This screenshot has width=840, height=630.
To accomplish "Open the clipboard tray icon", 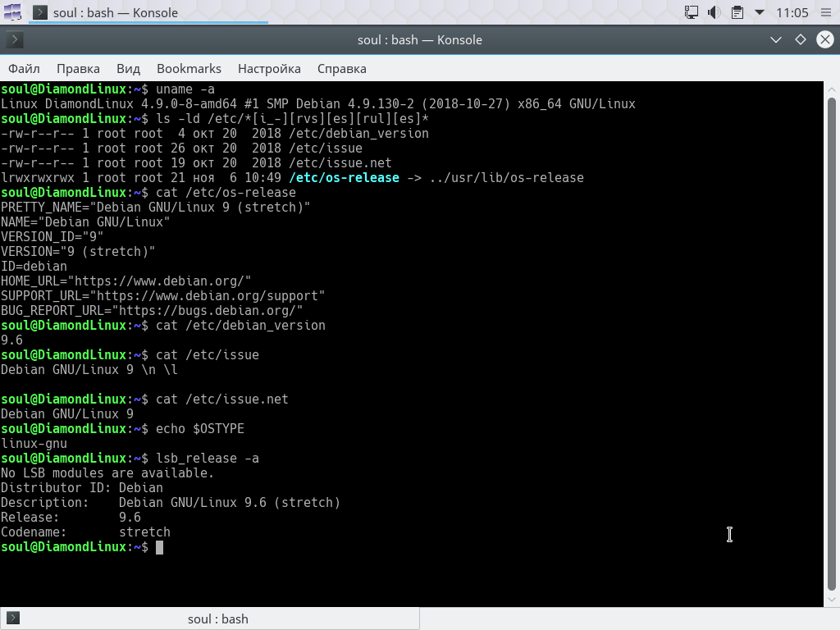I will [x=737, y=11].
